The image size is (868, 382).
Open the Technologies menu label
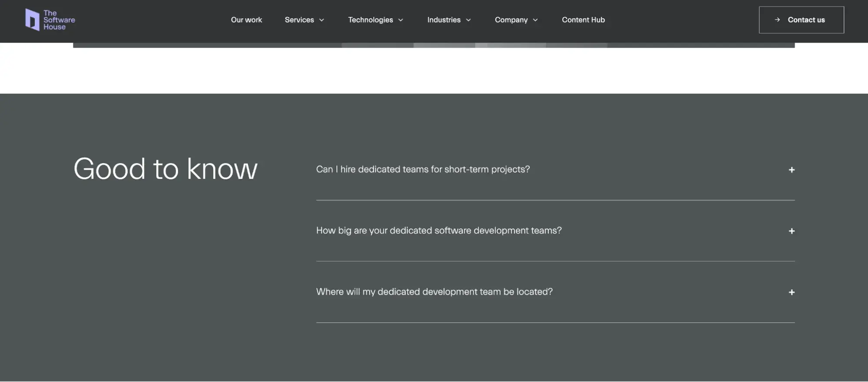[370, 20]
